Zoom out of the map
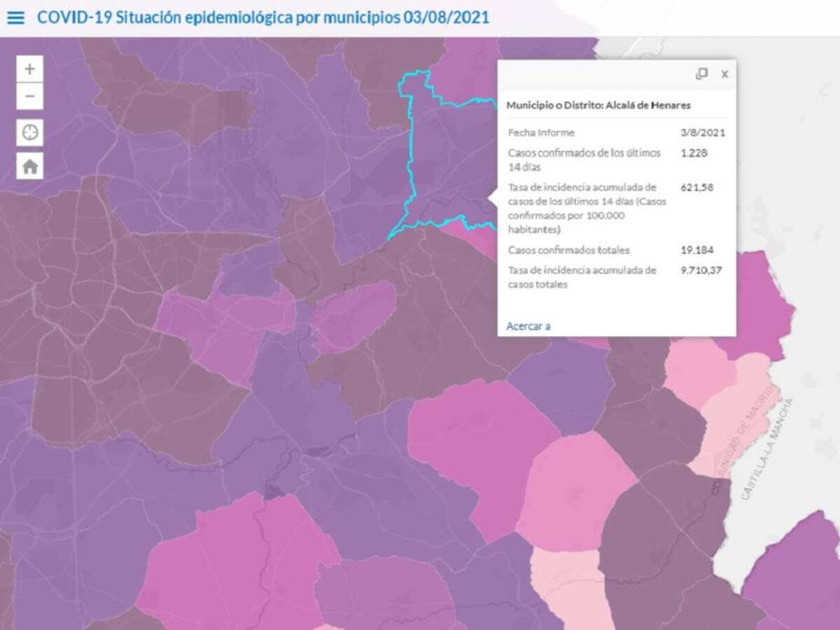Viewport: 840px width, 630px height. (29, 96)
